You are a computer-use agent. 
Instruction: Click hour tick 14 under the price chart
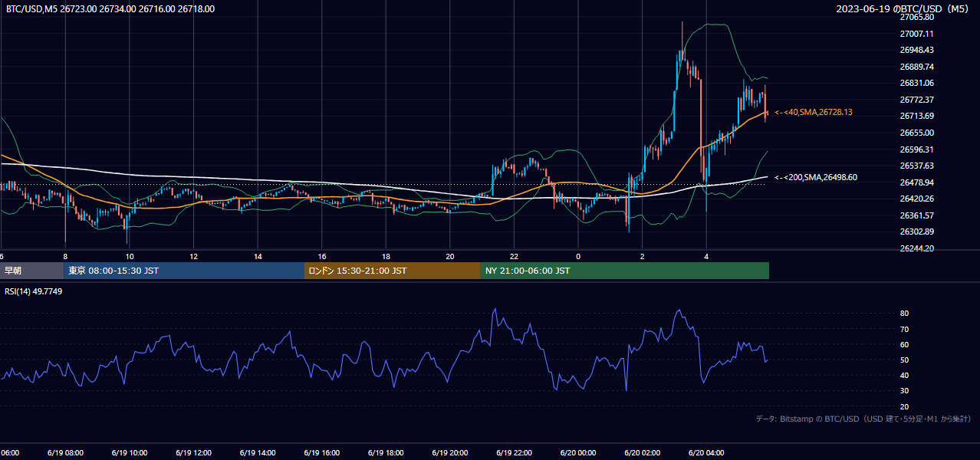pos(258,257)
